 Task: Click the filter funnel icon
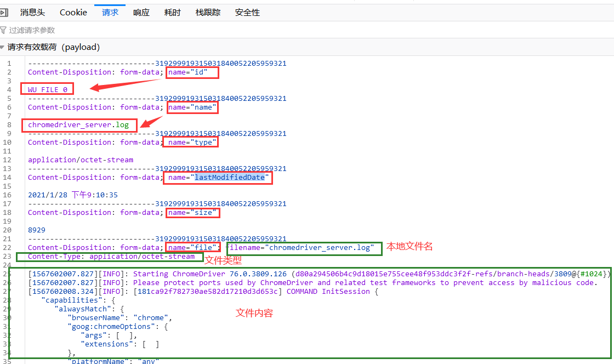click(4, 30)
